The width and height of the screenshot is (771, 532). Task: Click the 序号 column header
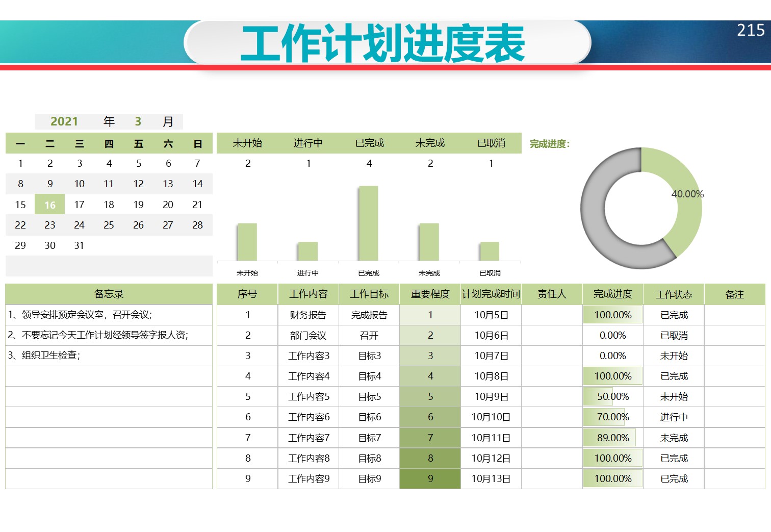click(x=247, y=294)
